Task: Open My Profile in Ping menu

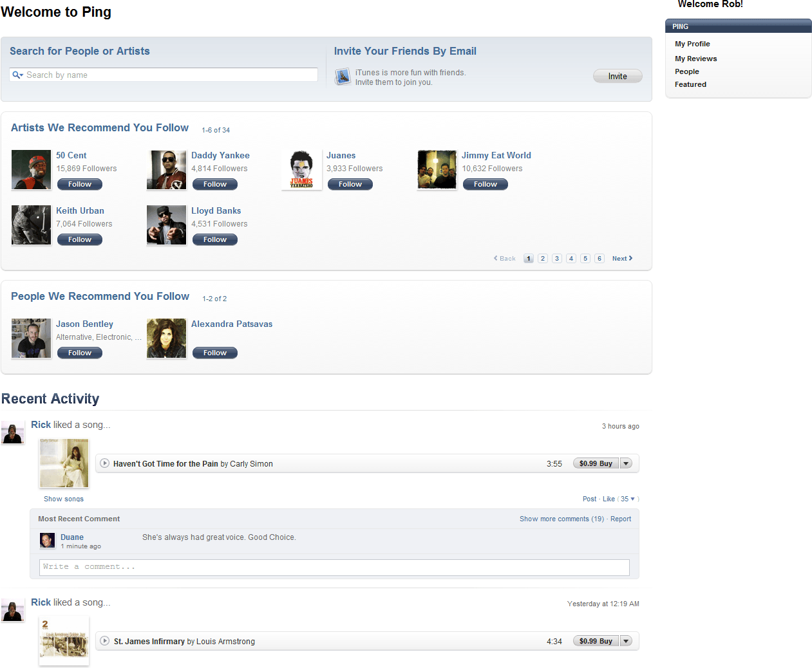Action: [692, 44]
